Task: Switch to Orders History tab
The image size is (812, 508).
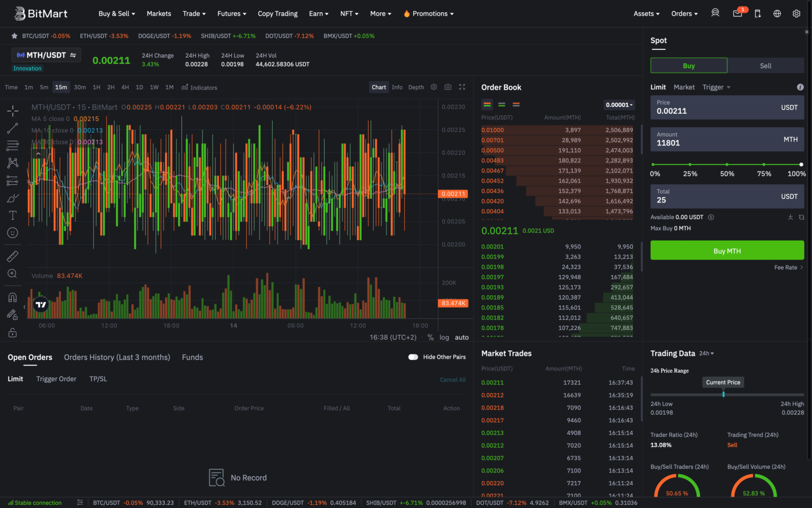Action: point(117,357)
